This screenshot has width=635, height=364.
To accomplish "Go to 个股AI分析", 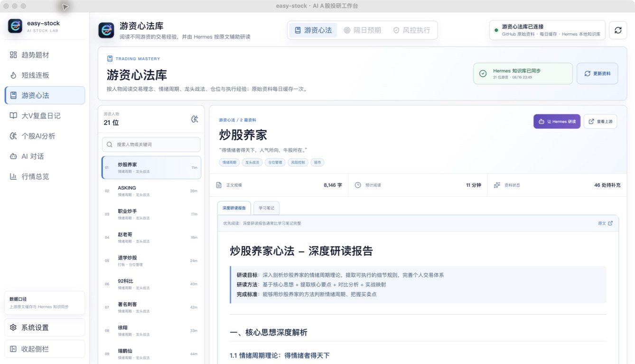I will 45,136.
